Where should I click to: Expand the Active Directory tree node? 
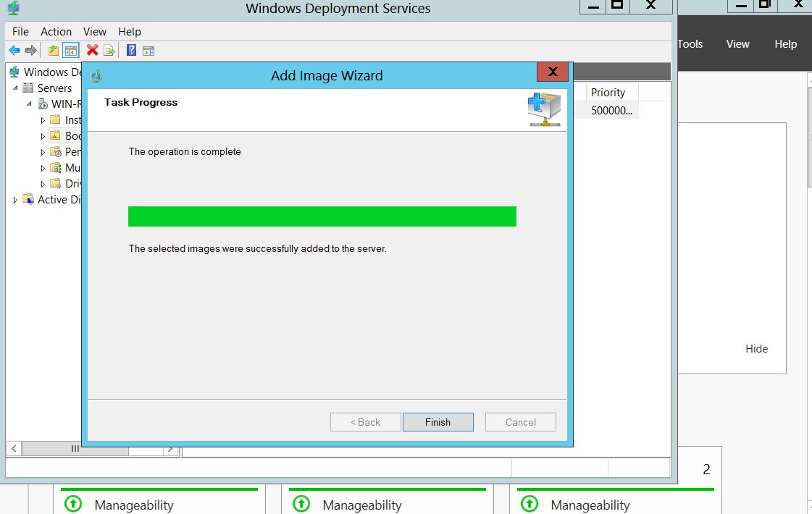pos(15,200)
